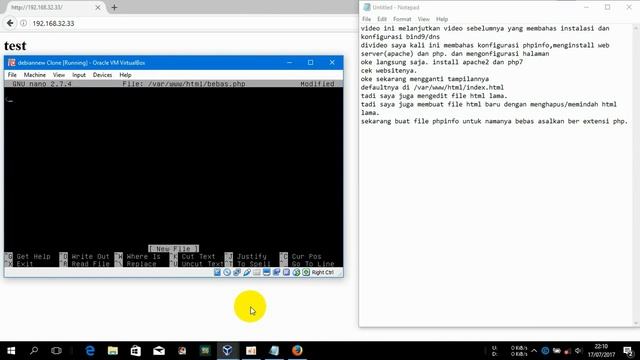Click nano '[ New File ]' status message

point(173,249)
